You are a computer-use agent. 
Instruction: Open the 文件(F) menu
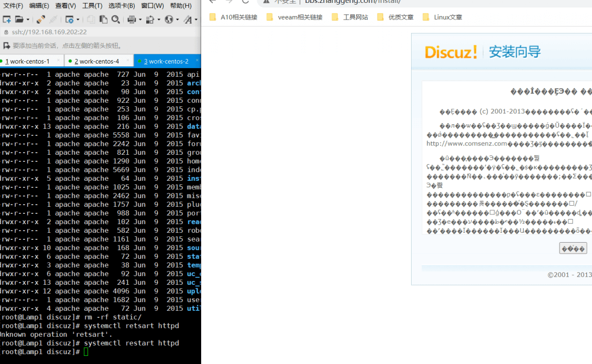click(13, 6)
